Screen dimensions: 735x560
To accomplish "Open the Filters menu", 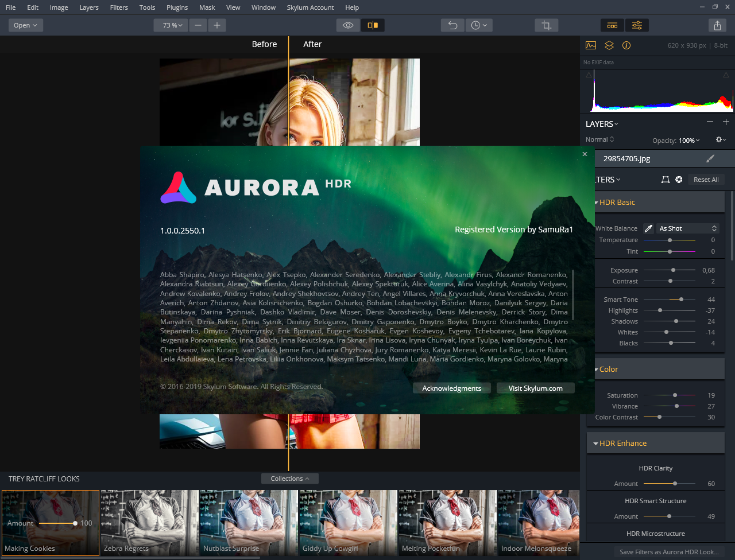I will pyautogui.click(x=119, y=7).
